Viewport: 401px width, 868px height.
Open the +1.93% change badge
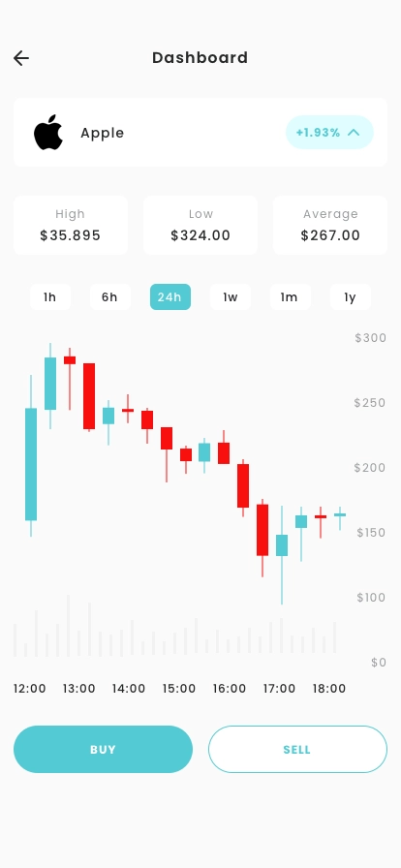tap(329, 133)
